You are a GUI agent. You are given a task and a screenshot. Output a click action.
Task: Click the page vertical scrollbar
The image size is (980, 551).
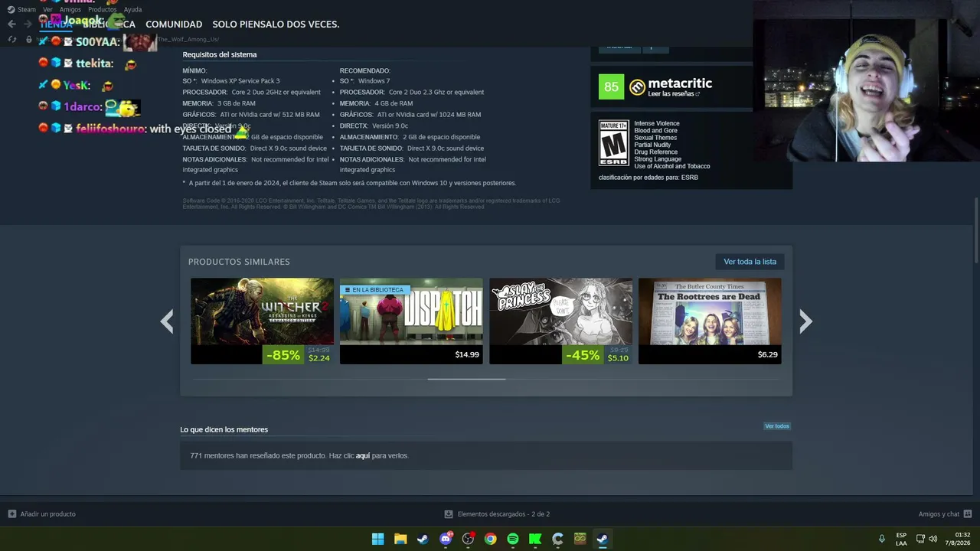point(976,230)
